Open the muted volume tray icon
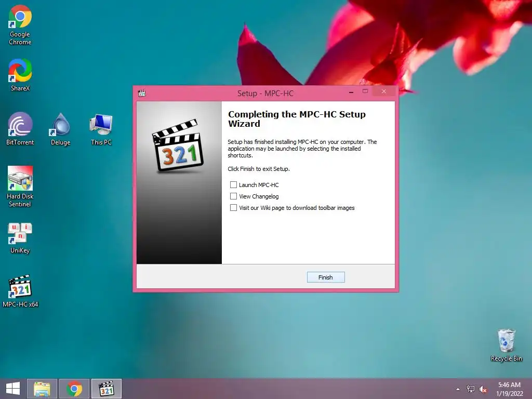This screenshot has height=399, width=532. click(483, 389)
